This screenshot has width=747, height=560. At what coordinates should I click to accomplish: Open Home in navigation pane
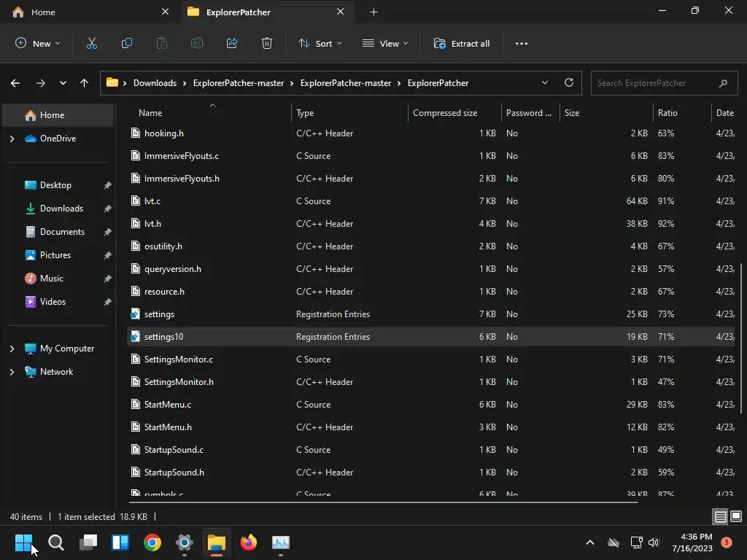point(58,115)
